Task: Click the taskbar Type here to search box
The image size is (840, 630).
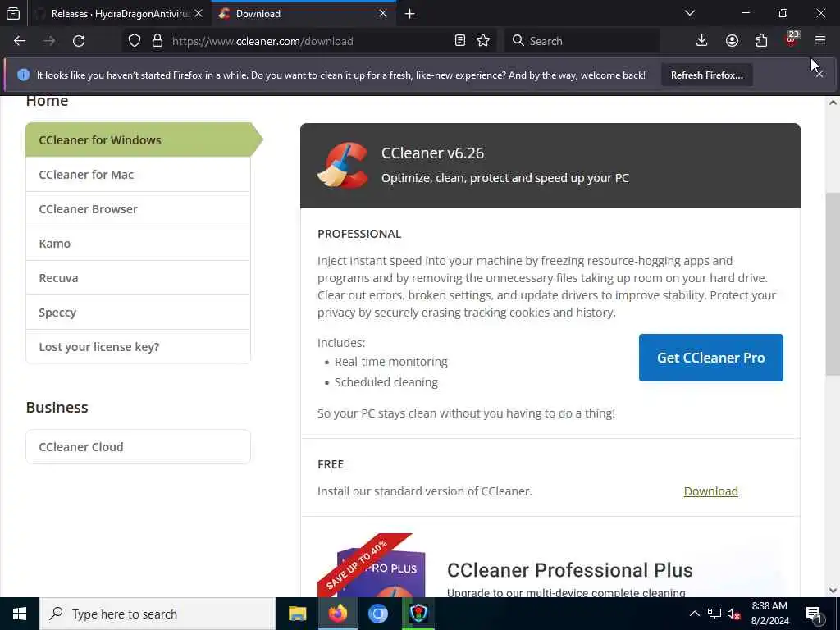Action: click(x=157, y=614)
